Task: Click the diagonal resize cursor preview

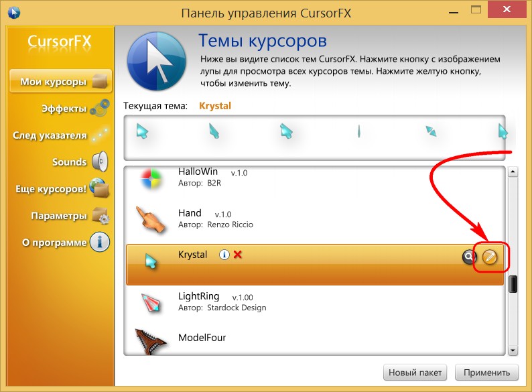Action: click(x=431, y=131)
